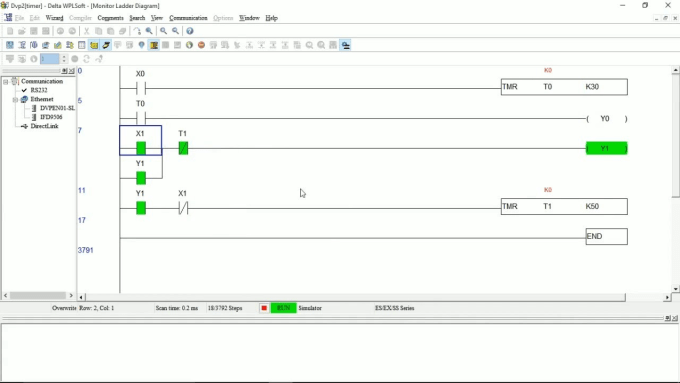This screenshot has width=680, height=383.
Task: Click the pencil edit comments toolbar icon
Action: 58,45
